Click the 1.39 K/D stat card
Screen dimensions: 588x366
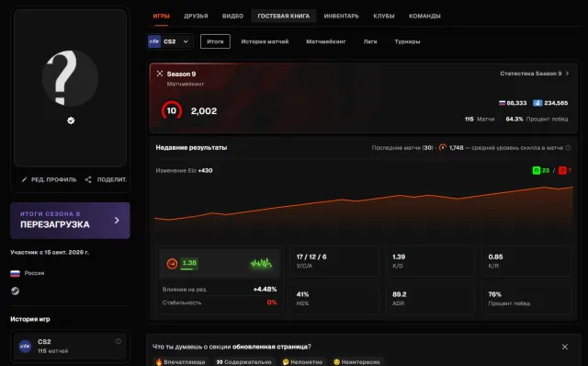pos(431,261)
